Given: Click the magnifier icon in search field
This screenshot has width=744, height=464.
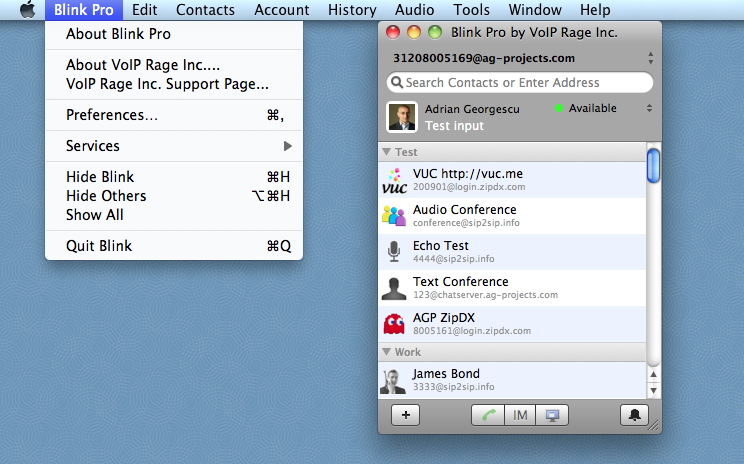Looking at the screenshot, I should [x=397, y=83].
